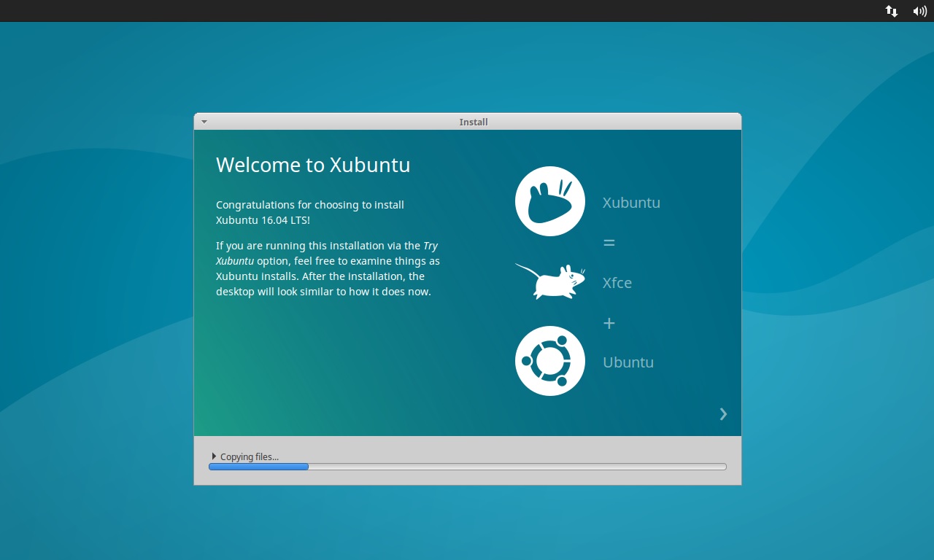Advance to the next slide arrow
Screen dimensions: 934x560
pyautogui.click(x=723, y=414)
